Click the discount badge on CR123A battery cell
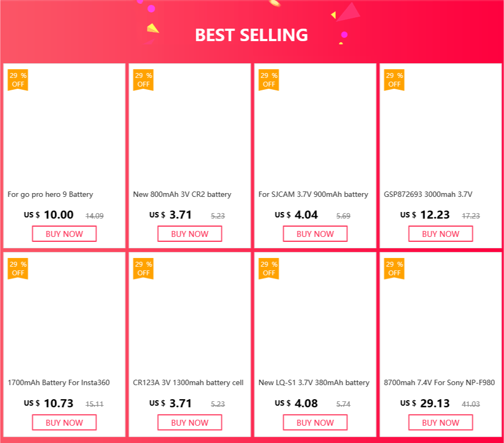 click(x=143, y=268)
